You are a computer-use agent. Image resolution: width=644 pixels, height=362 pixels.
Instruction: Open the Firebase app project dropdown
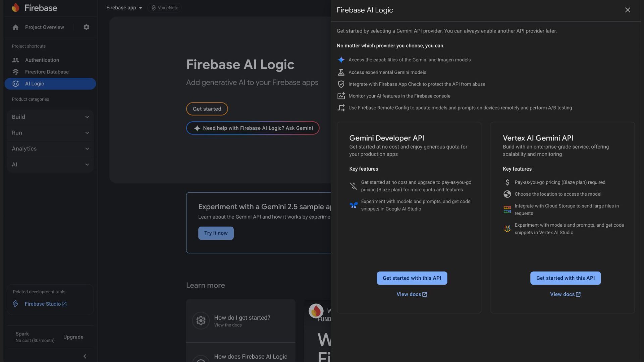coord(124,8)
